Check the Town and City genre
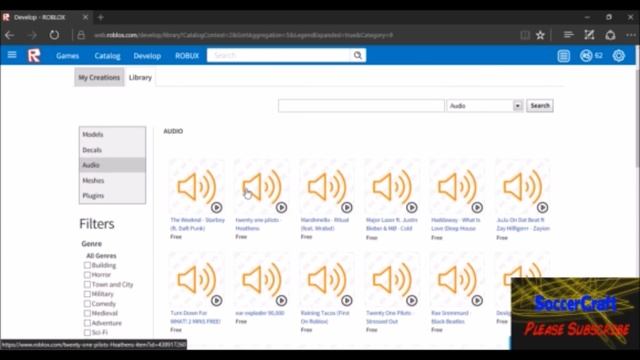The image size is (640, 360). click(x=87, y=284)
